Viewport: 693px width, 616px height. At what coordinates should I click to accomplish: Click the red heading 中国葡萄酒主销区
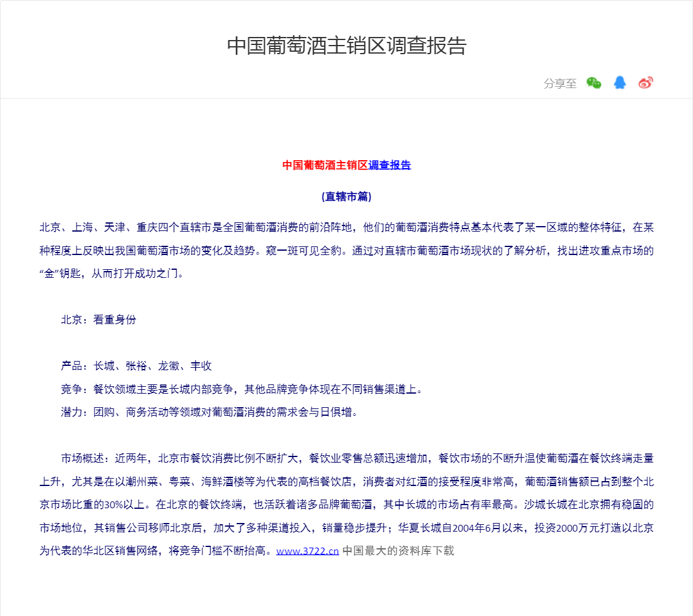325,165
